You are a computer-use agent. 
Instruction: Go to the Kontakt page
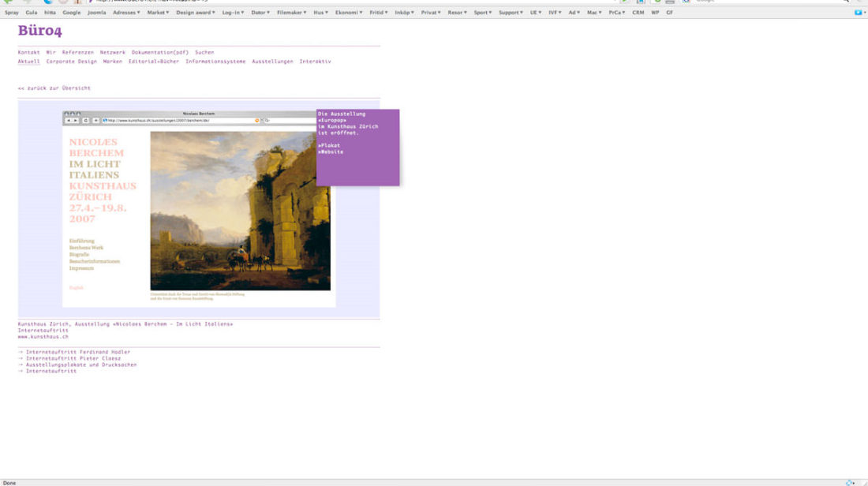point(28,53)
